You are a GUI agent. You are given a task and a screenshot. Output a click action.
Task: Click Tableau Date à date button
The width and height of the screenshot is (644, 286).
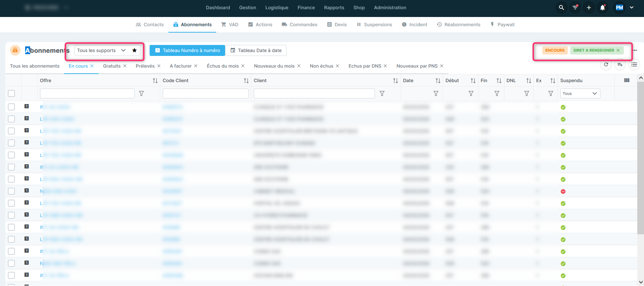(x=256, y=50)
